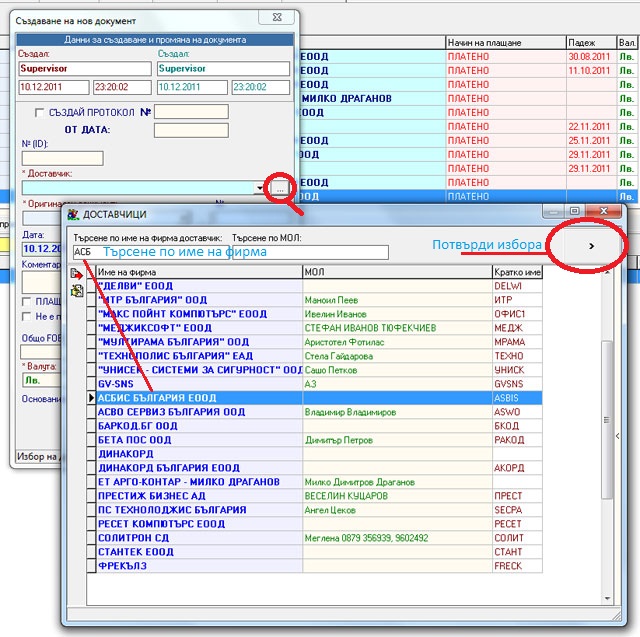Maximize the ДОСТАВЧИЦИ window
This screenshot has height=637, width=640.
575,211
